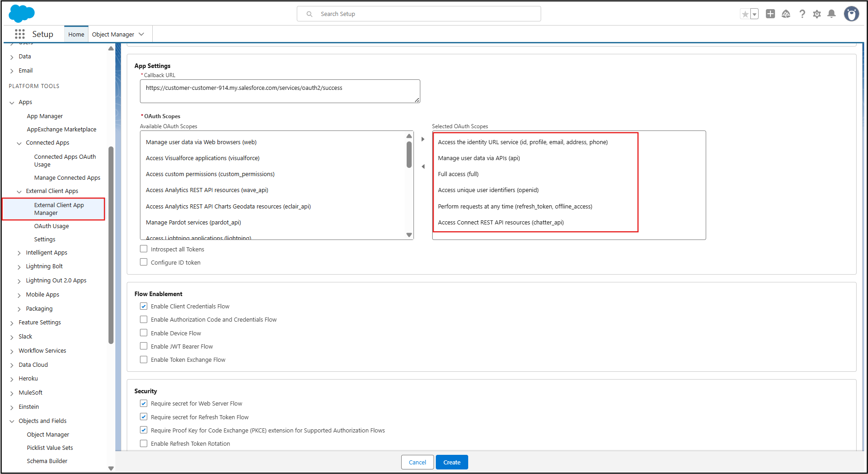Viewport: 868px width, 474px height.
Task: Enable Token Exchange Flow checkbox
Action: pos(144,359)
